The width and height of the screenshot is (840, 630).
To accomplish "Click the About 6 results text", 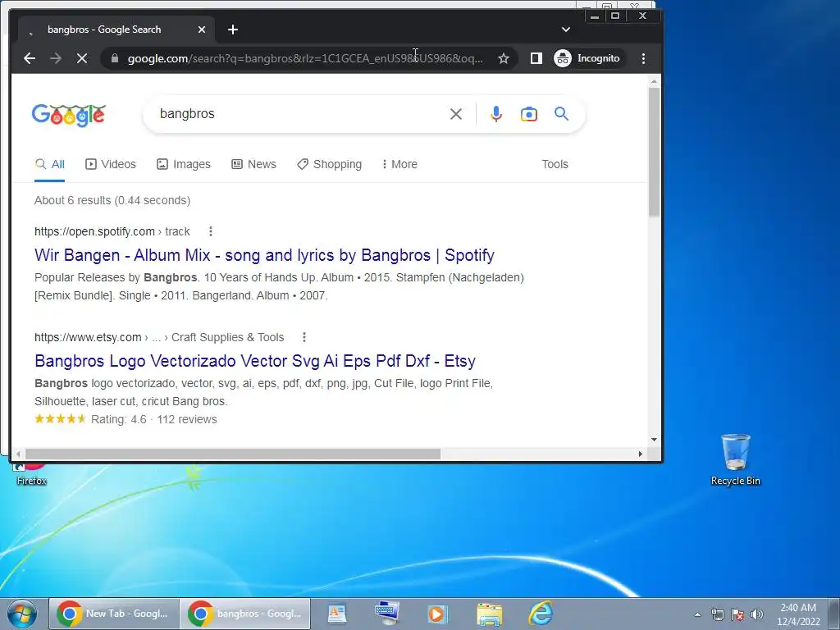I will [x=112, y=200].
